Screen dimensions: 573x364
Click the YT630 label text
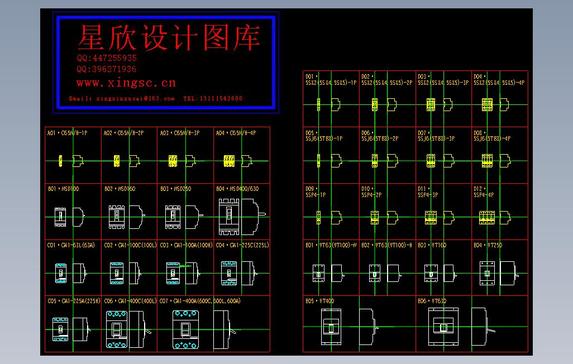coord(432,301)
